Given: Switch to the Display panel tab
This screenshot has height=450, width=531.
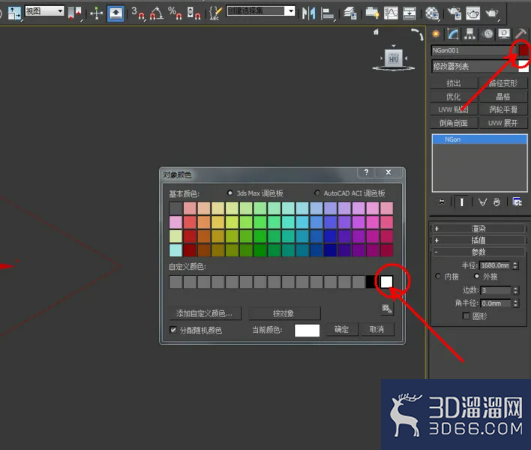Looking at the screenshot, I should [x=504, y=34].
